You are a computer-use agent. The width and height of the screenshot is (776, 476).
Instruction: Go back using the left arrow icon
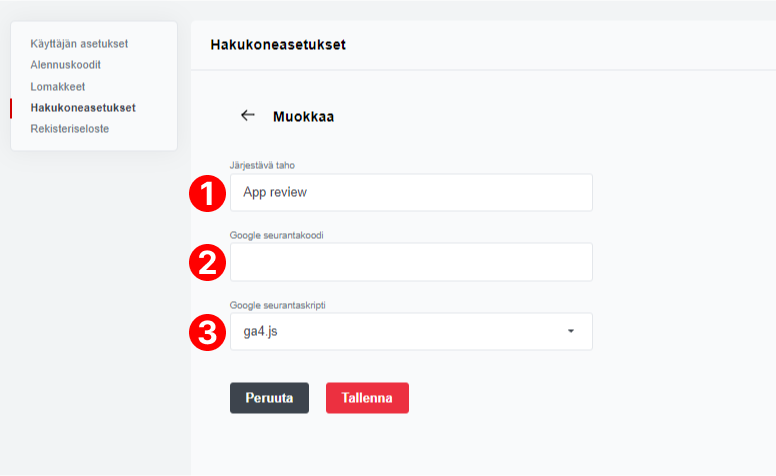pyautogui.click(x=247, y=115)
